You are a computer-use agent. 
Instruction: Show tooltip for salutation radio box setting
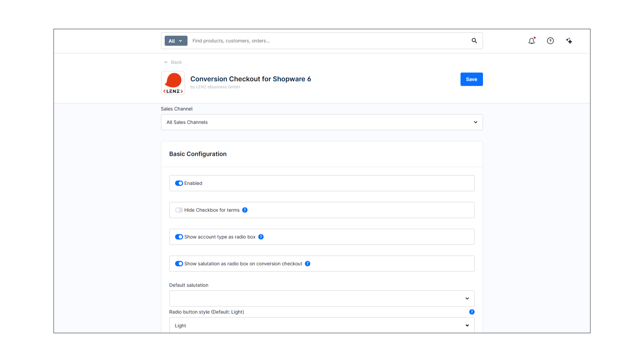point(308,263)
